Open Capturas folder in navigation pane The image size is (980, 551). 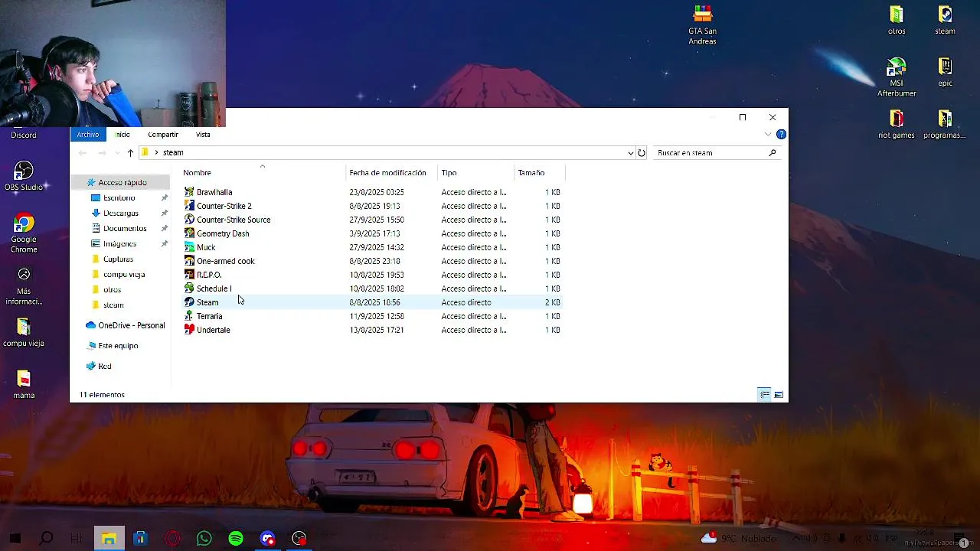[118, 259]
